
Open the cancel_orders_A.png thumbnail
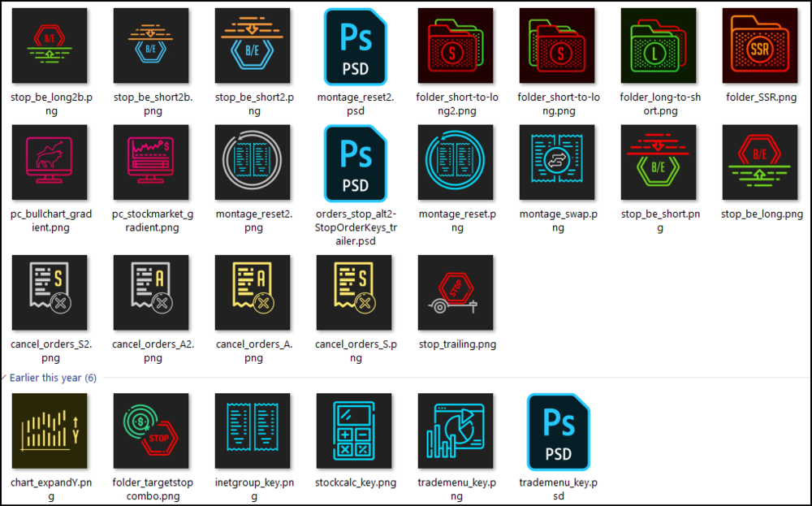pyautogui.click(x=253, y=293)
